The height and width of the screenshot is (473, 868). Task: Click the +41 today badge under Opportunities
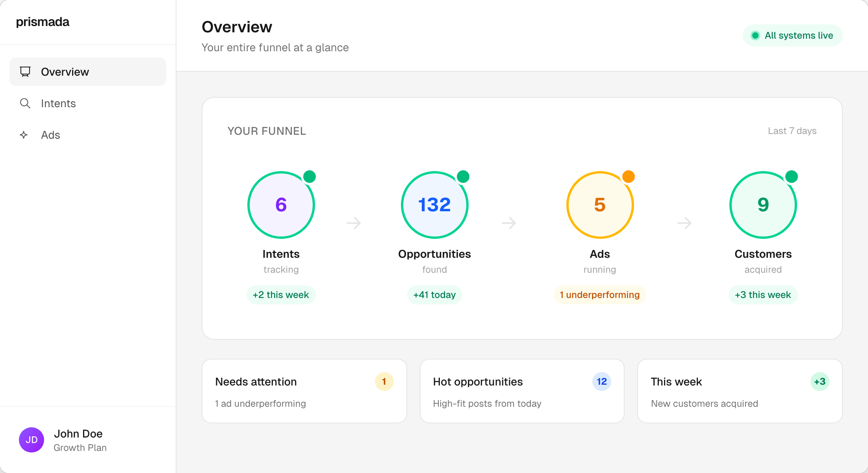[x=434, y=294]
